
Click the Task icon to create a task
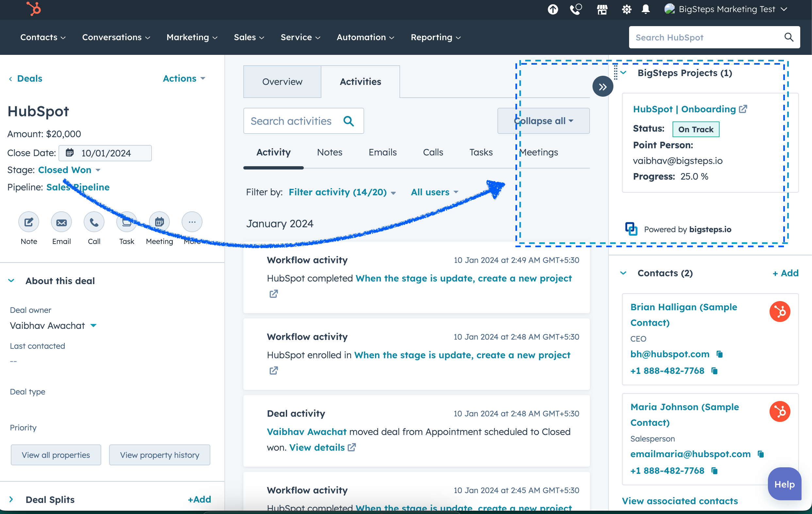(x=126, y=222)
